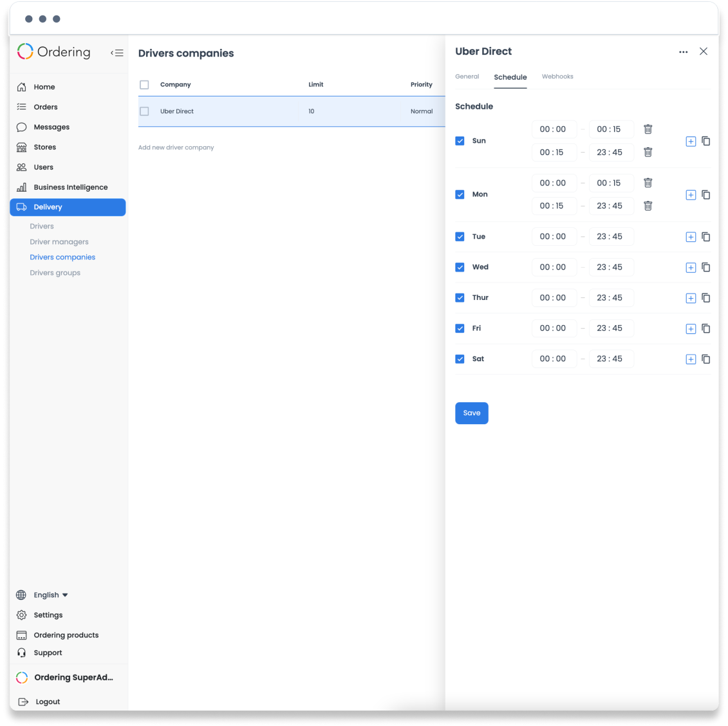Open Sunday's first start time 00:00

[x=554, y=129]
